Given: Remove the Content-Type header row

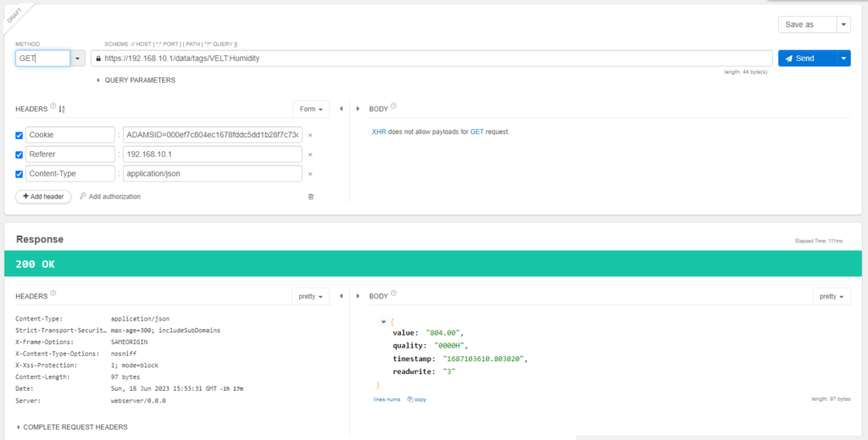Looking at the screenshot, I should click(x=310, y=174).
